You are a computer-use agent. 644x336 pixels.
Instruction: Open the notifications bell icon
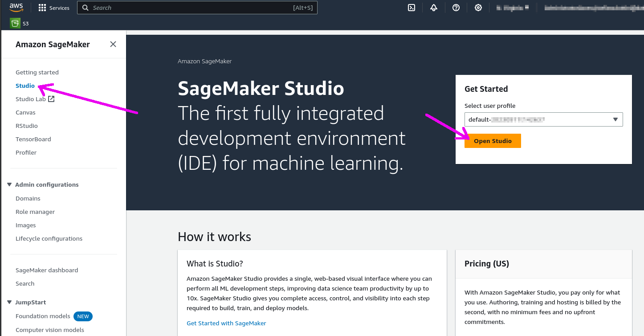[434, 8]
